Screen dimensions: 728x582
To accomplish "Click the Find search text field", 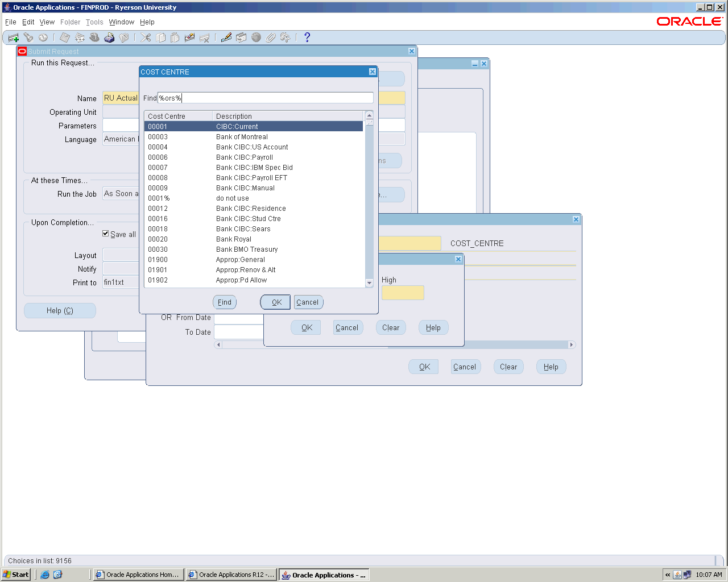I will [265, 98].
